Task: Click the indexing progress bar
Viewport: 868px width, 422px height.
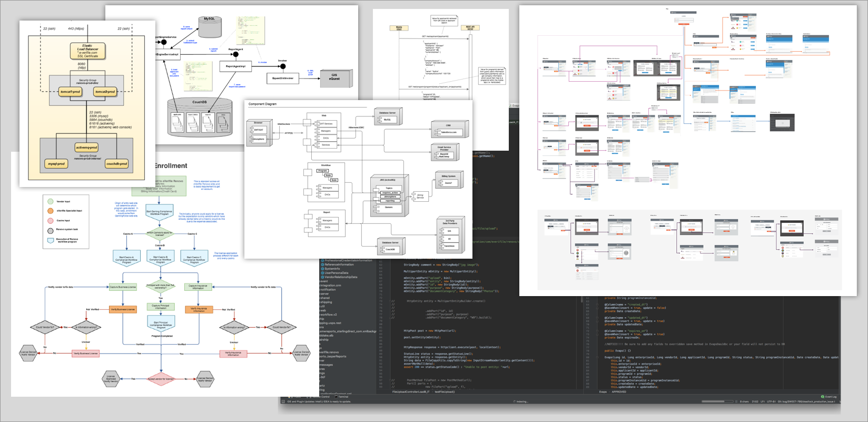Action: pyautogui.click(x=717, y=401)
